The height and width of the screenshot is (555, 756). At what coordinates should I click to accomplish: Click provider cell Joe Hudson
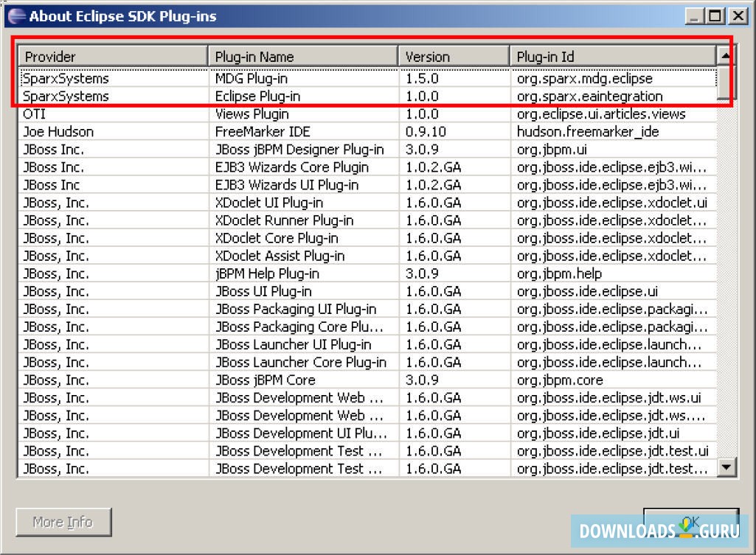click(x=58, y=131)
